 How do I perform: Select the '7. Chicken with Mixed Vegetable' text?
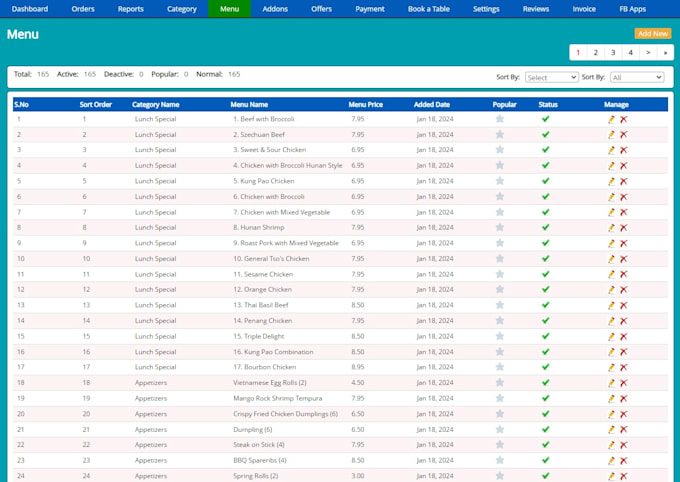[281, 212]
